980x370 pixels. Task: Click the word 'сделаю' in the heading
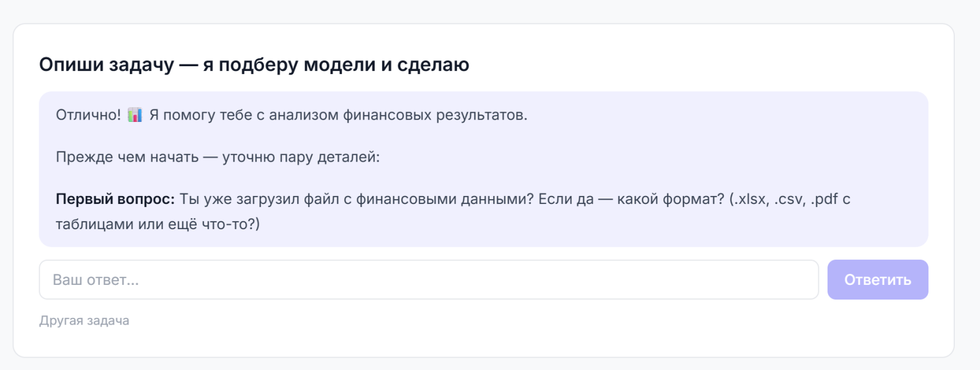click(433, 64)
